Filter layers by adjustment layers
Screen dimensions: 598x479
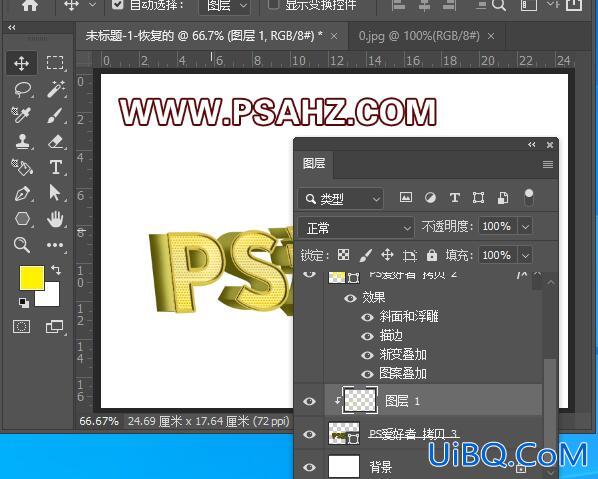point(430,198)
